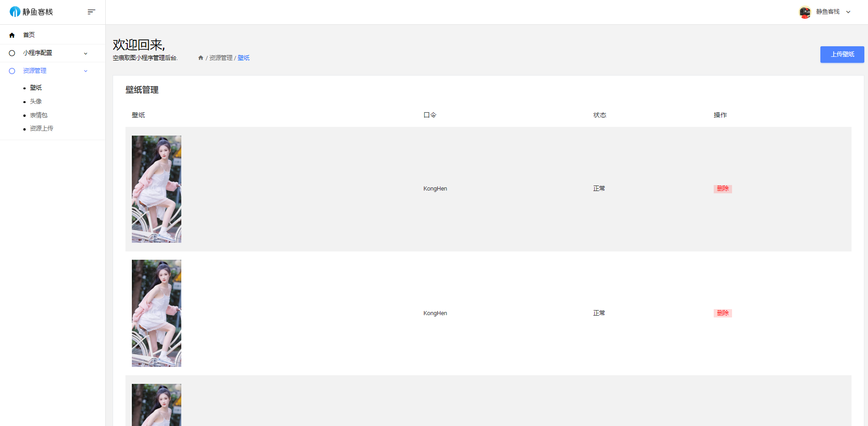Collapse the 资源管理 menu chevron
This screenshot has width=868, height=426.
[86, 71]
